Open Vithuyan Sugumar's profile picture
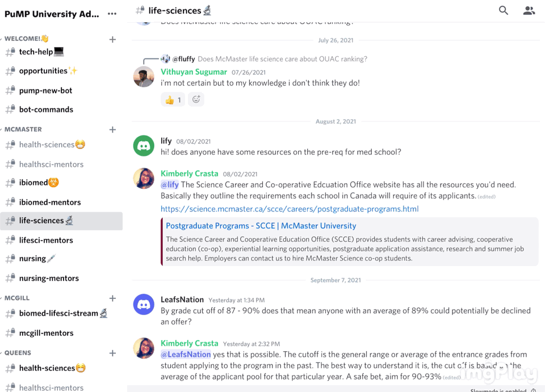545x392 pixels. [x=144, y=77]
